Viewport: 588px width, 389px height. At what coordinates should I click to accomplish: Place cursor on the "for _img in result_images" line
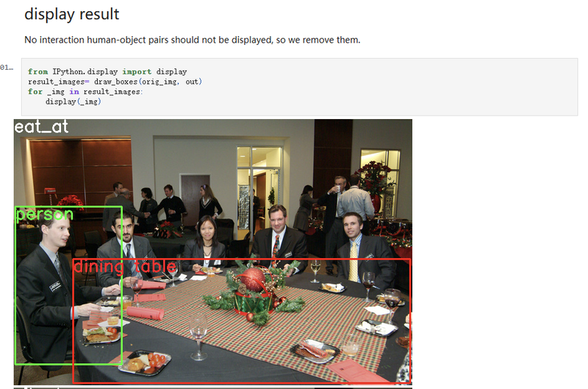coord(85,91)
